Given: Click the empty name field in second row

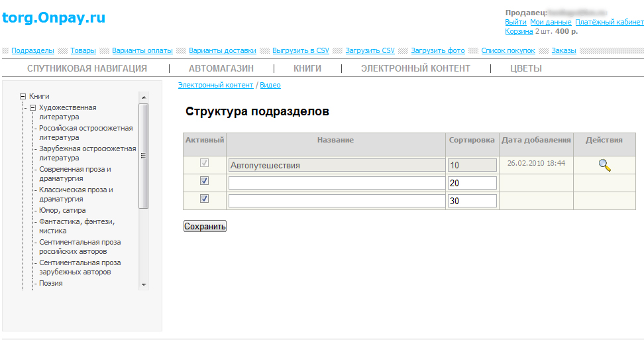Looking at the screenshot, I should (337, 183).
